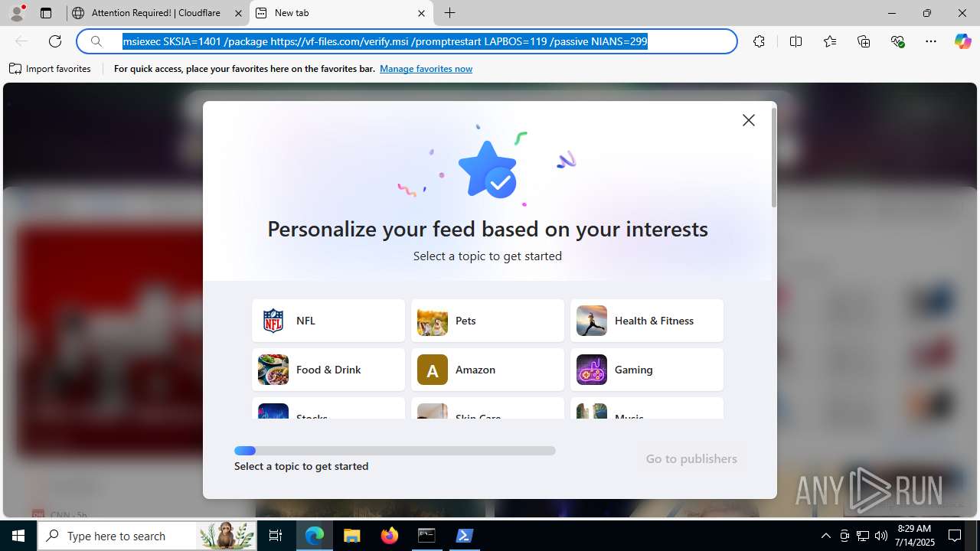Show hidden system tray icons
The width and height of the screenshot is (980, 551).
[x=825, y=536]
